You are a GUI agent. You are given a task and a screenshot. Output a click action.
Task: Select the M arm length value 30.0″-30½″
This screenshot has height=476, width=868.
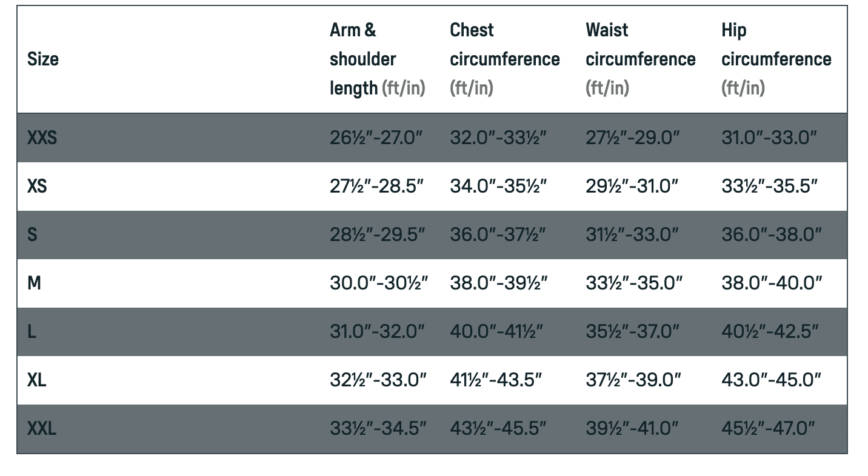coord(379,283)
